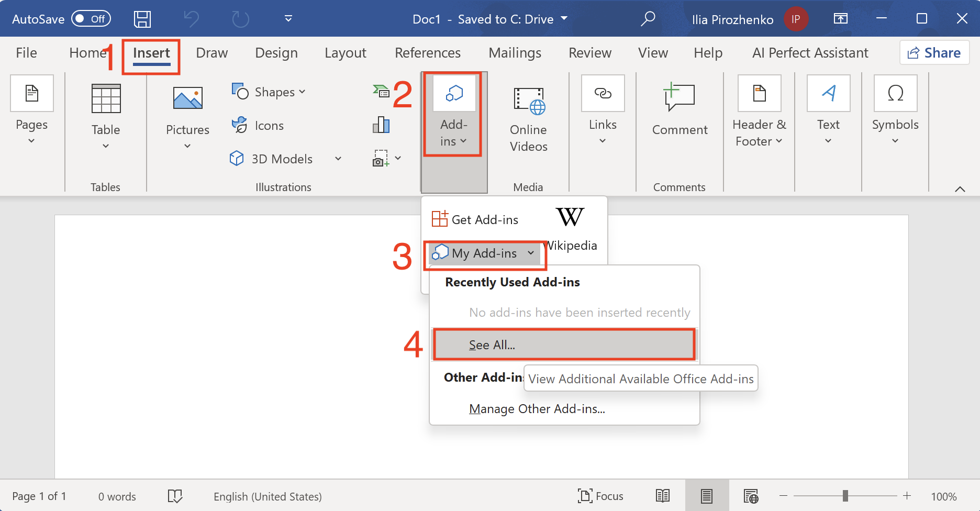Screen dimensions: 980x511
Task: Expand the Screenshot dropdown arrow
Action: [398, 158]
